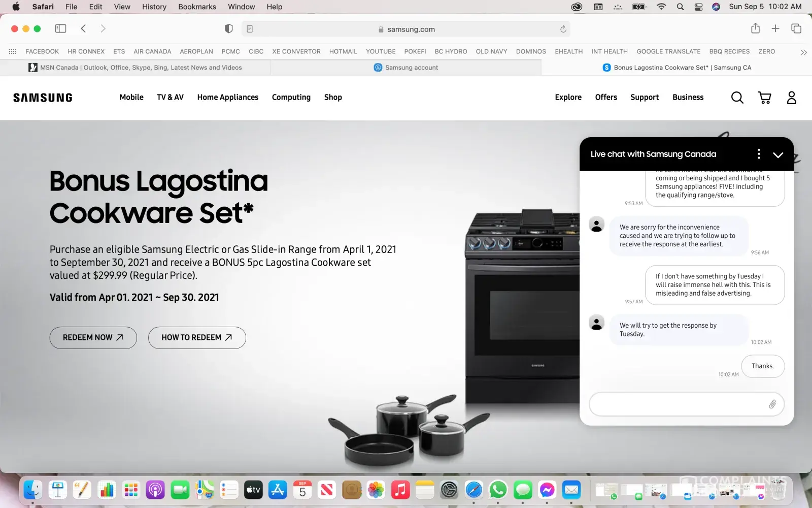Toggle Reader view in address bar
The height and width of the screenshot is (508, 812).
[250, 29]
